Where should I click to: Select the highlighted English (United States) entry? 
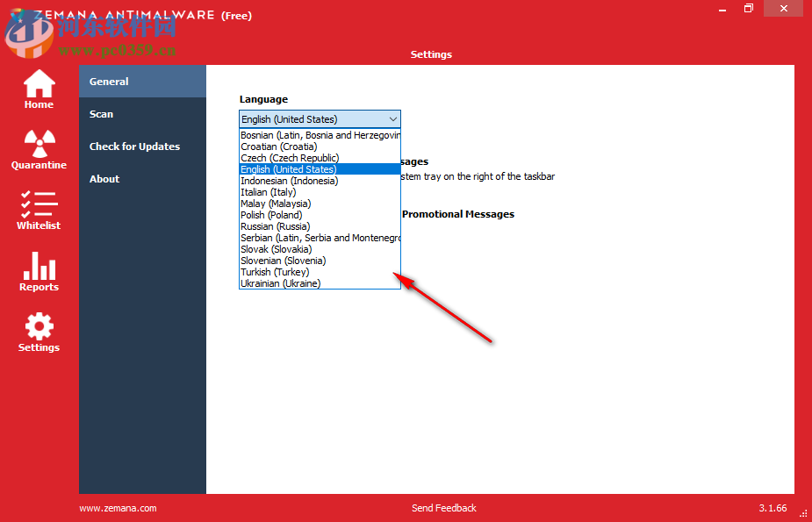tap(288, 168)
